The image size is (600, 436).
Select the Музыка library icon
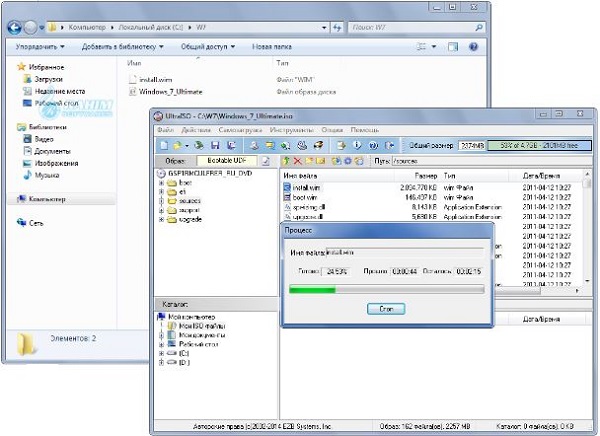(47, 175)
